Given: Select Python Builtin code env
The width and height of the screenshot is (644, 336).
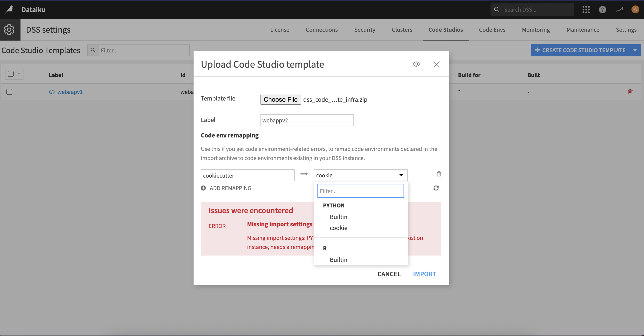Looking at the screenshot, I should (x=338, y=217).
